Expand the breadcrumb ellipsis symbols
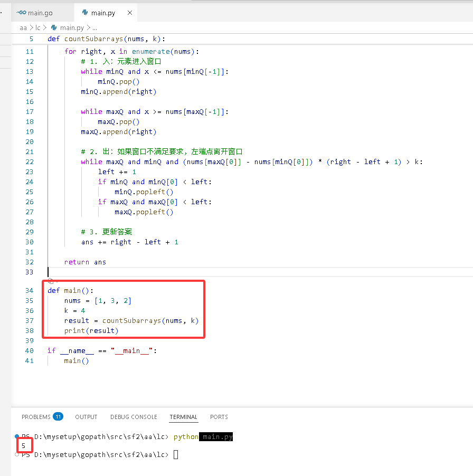The width and height of the screenshot is (473, 476). tap(94, 28)
